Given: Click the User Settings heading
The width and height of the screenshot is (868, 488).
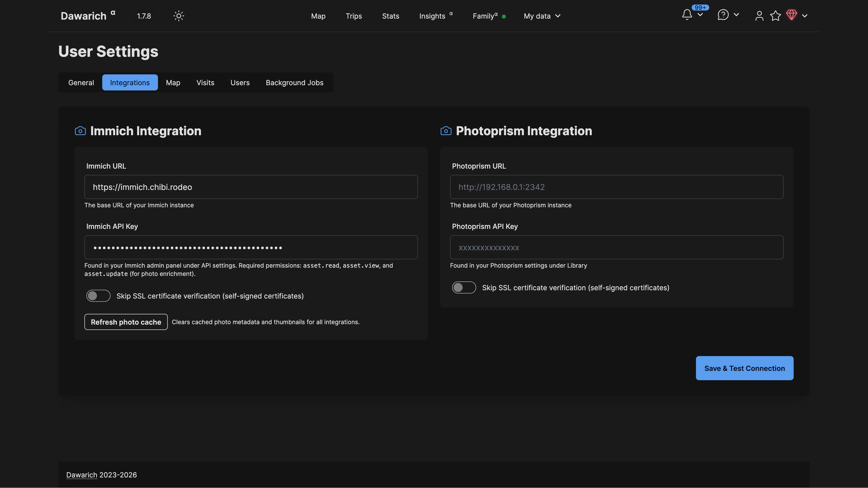Looking at the screenshot, I should pyautogui.click(x=108, y=51).
